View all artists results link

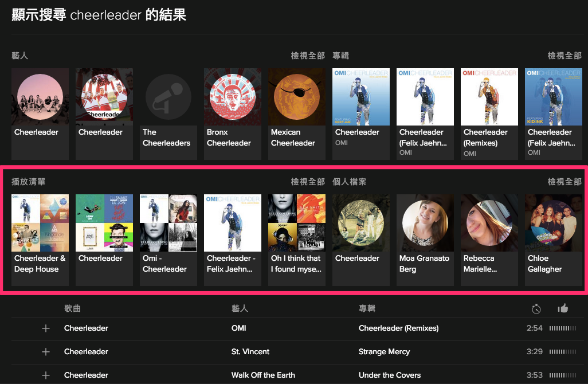tap(308, 56)
